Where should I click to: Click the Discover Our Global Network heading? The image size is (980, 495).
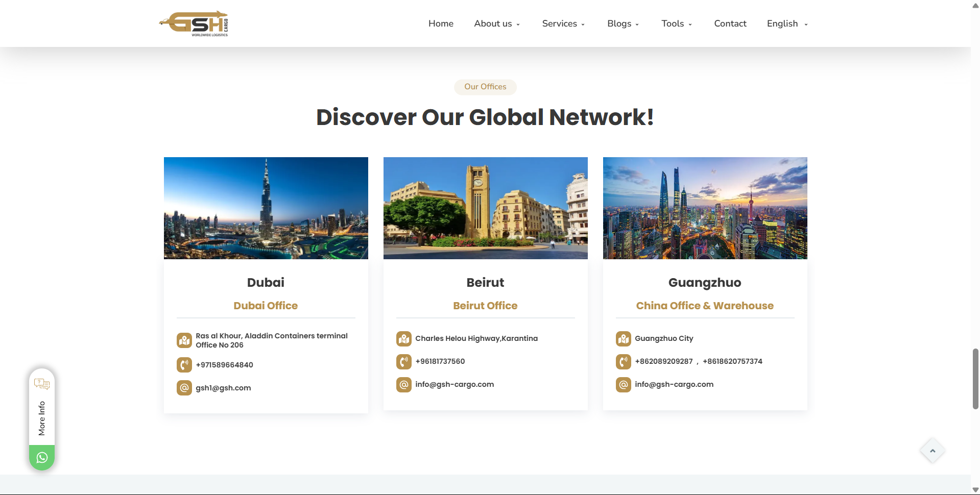485,117
